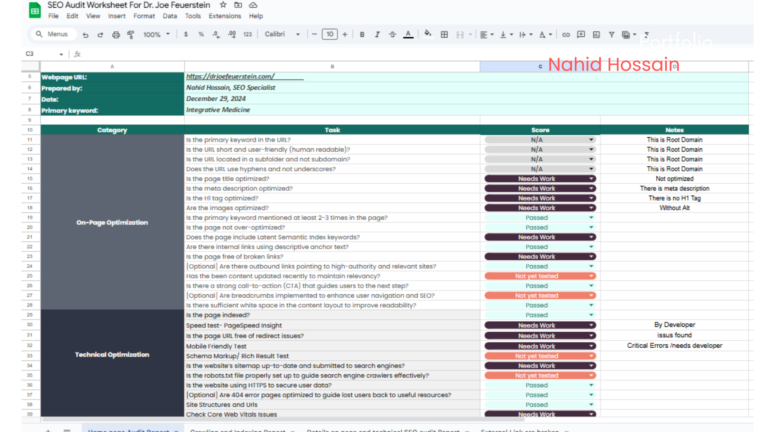The image size is (768, 432).
Task: Format as percent
Action: click(201, 35)
